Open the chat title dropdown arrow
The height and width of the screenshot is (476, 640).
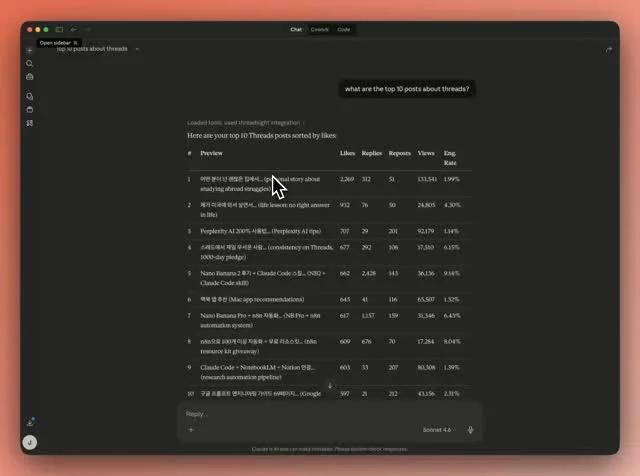coord(137,49)
